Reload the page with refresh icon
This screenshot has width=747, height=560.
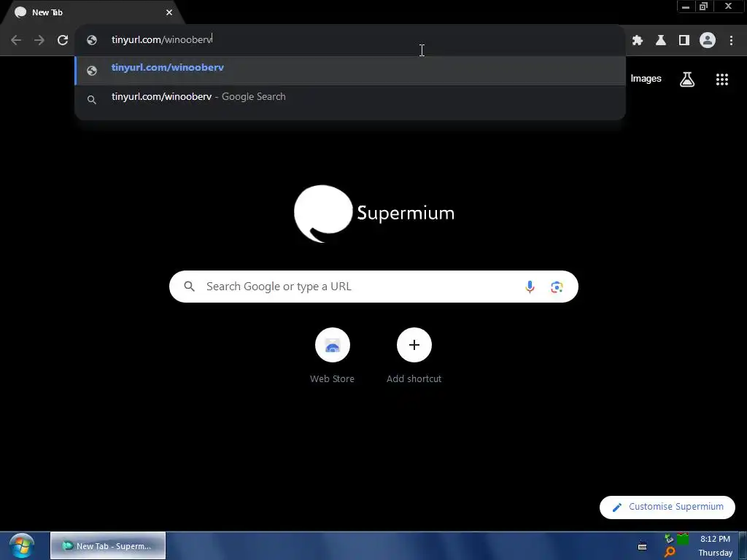[63, 40]
